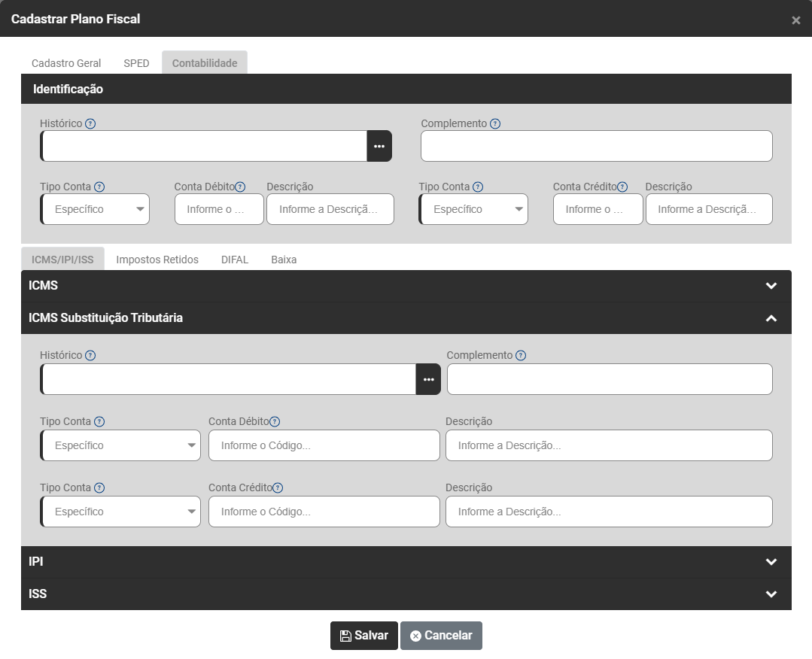Click the Identificação Complemento text field
This screenshot has height=659, width=812.
(596, 146)
